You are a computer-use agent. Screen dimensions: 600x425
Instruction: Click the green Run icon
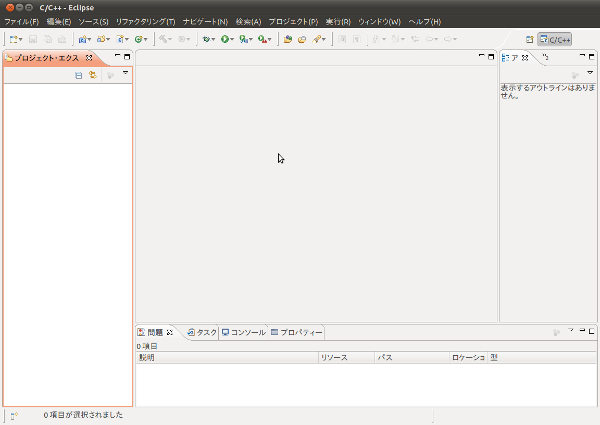pyautogui.click(x=225, y=39)
